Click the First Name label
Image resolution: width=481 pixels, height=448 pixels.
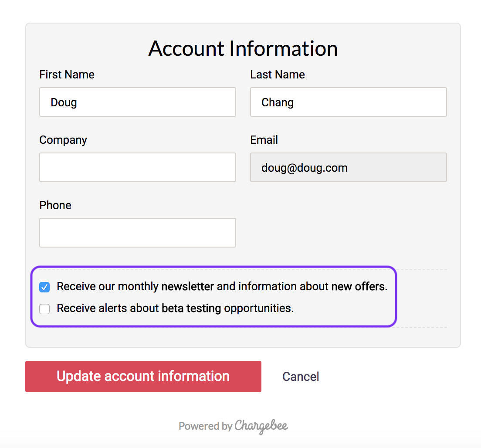point(67,75)
